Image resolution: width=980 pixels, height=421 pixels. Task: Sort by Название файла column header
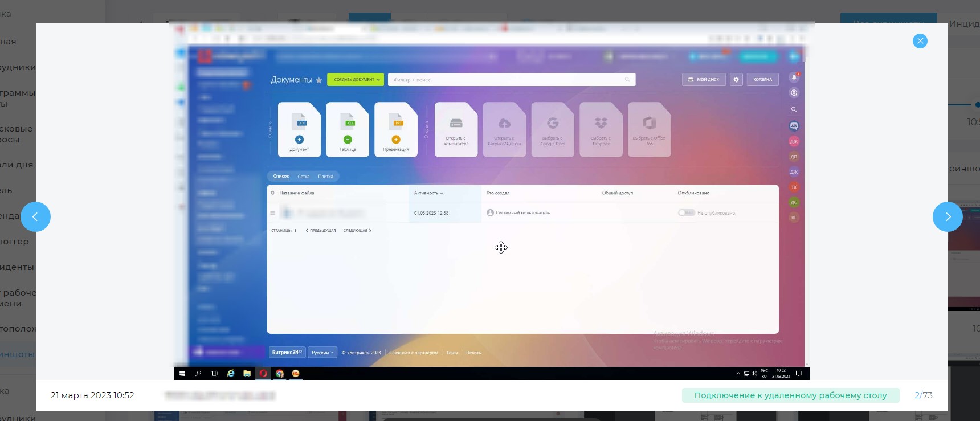pos(297,193)
